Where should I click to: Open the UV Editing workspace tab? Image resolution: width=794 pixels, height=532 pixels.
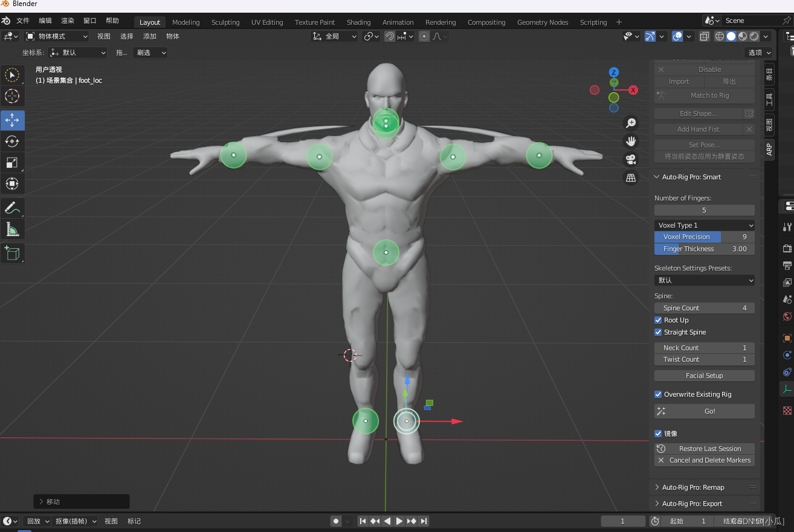point(267,22)
